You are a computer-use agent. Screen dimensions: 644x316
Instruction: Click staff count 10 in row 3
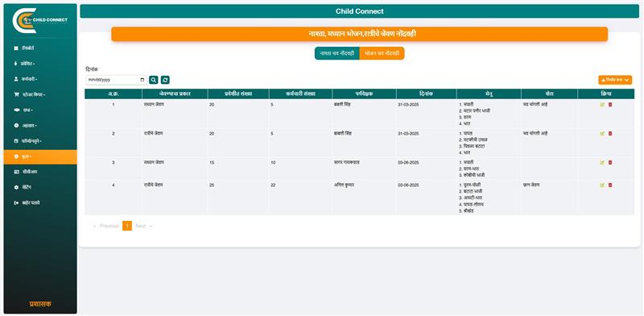[273, 163]
